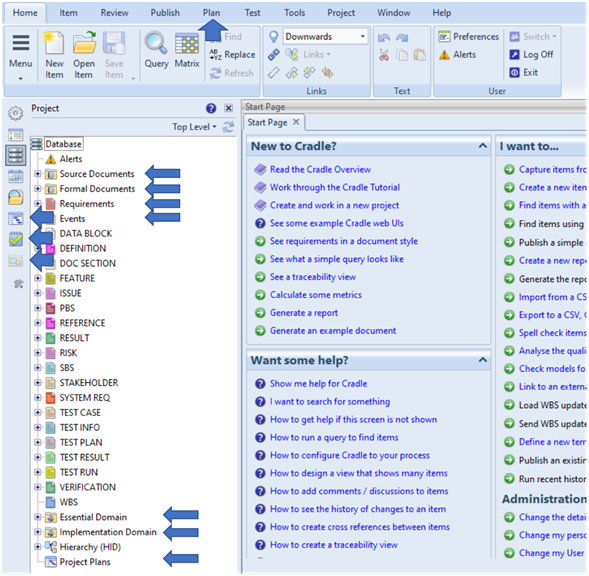Open Read the Cradle Overview link

[320, 169]
